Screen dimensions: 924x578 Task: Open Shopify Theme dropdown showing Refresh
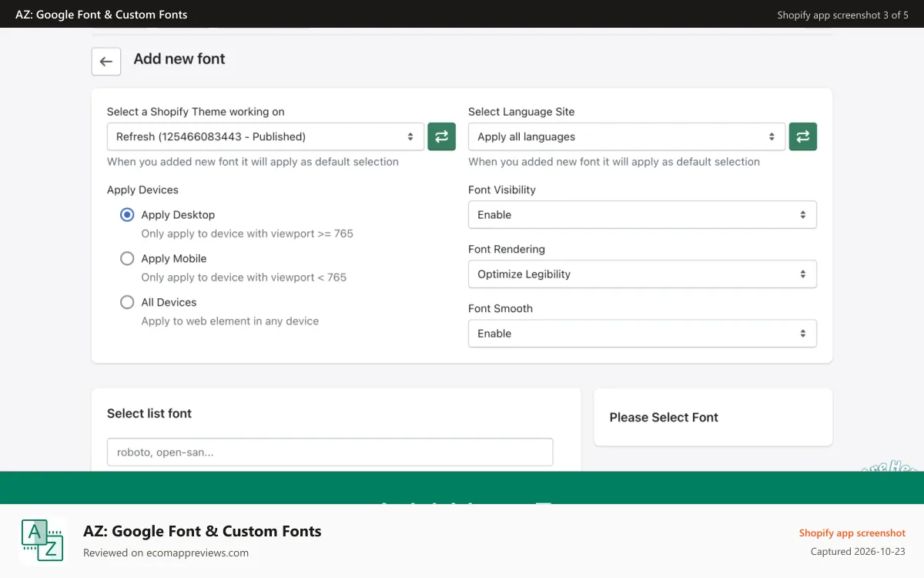266,136
